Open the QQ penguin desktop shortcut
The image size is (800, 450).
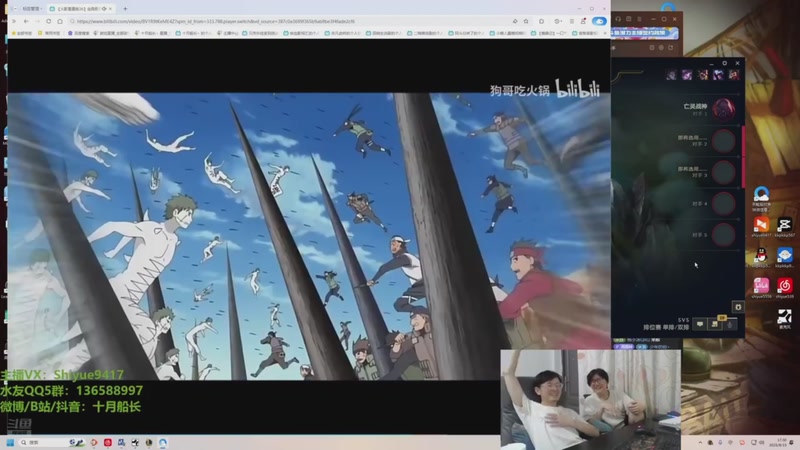[x=761, y=257]
